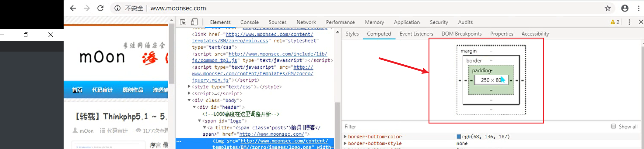Click the address bar URL www.moonsec.com
This screenshot has width=644, height=149.
point(178,8)
